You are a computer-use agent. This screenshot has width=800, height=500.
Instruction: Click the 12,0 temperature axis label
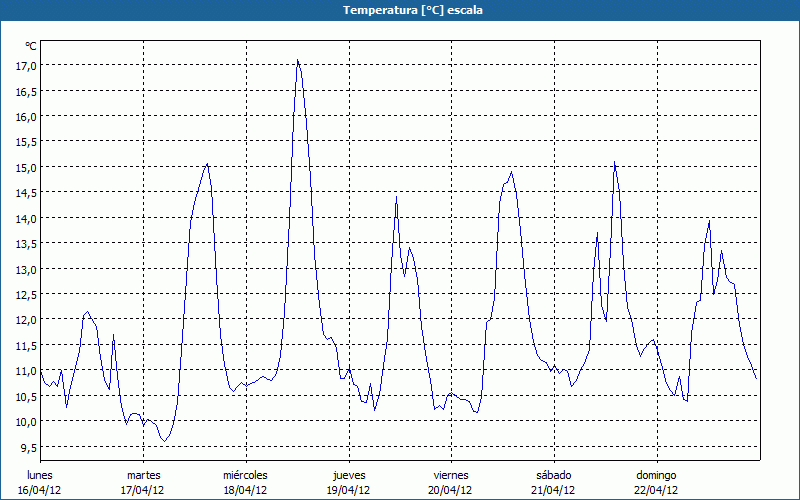click(x=26, y=319)
